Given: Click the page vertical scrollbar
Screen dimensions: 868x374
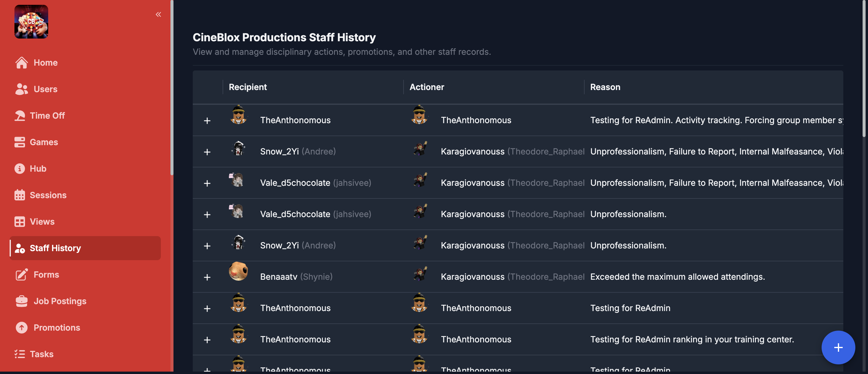Looking at the screenshot, I should [x=864, y=68].
